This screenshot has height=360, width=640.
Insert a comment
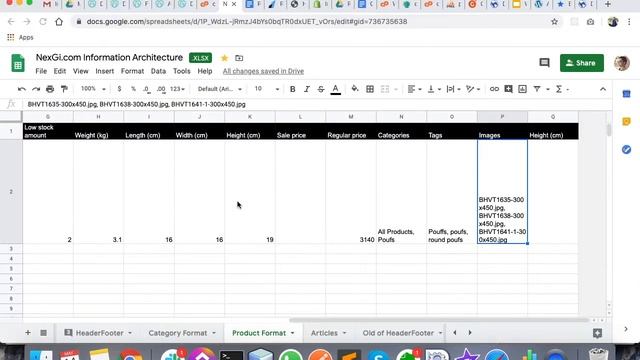(x=508, y=89)
